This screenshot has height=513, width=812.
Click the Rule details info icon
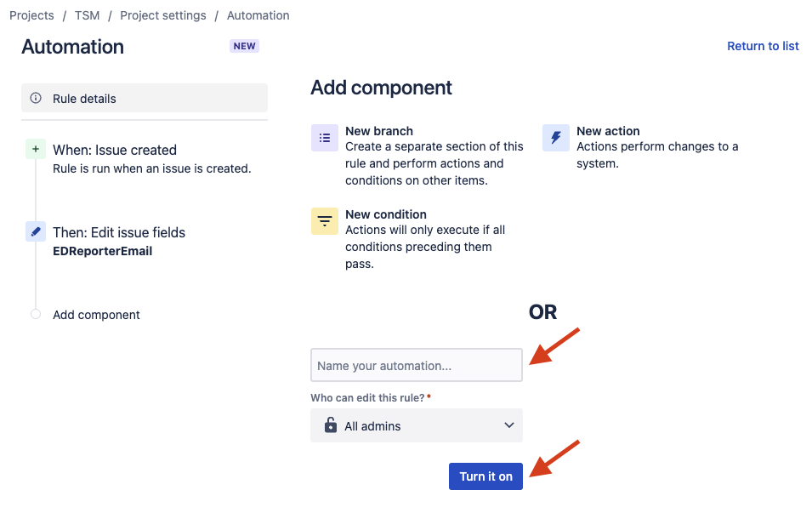pyautogui.click(x=36, y=99)
